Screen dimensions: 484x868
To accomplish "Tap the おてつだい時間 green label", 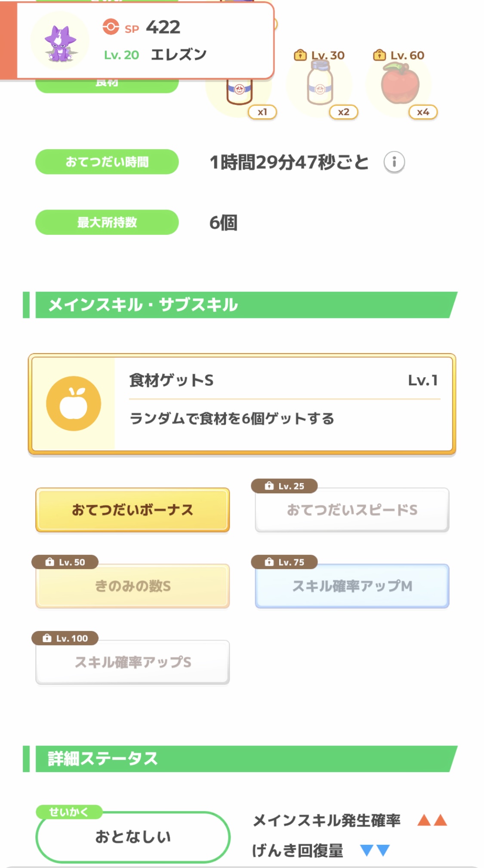I will point(107,162).
